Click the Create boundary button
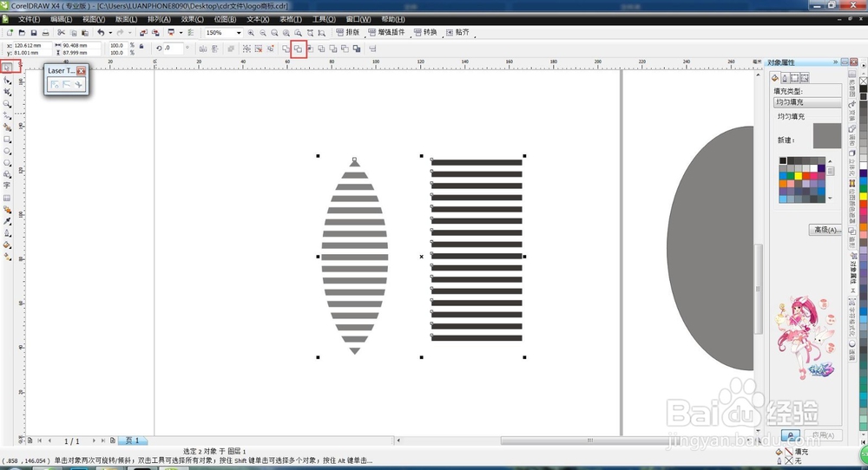Viewport: 868px width, 470px height. (x=357, y=49)
